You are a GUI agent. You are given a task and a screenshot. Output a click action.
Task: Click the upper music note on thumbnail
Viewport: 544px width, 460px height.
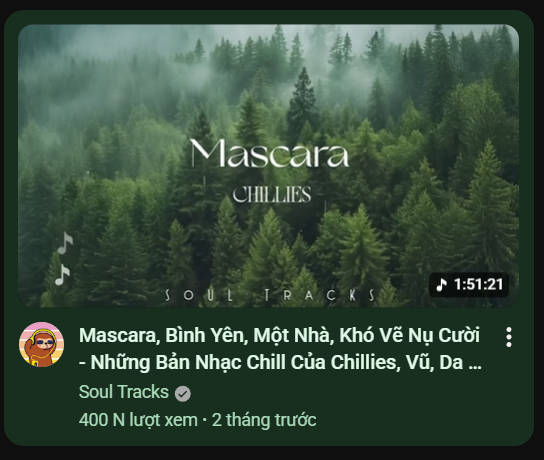65,243
